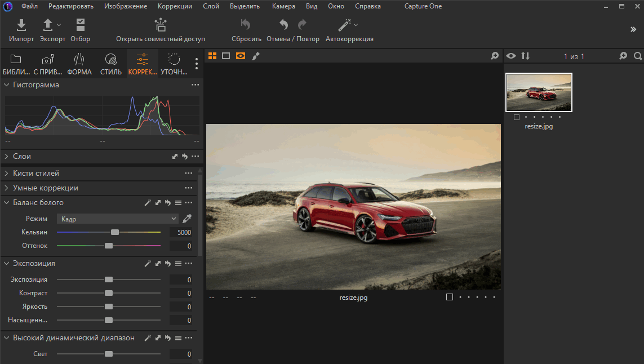
Task: Click the Оттенок slider handle
Action: click(109, 246)
